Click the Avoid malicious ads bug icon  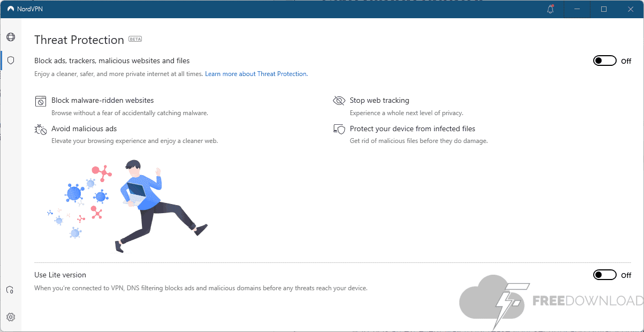click(x=41, y=129)
